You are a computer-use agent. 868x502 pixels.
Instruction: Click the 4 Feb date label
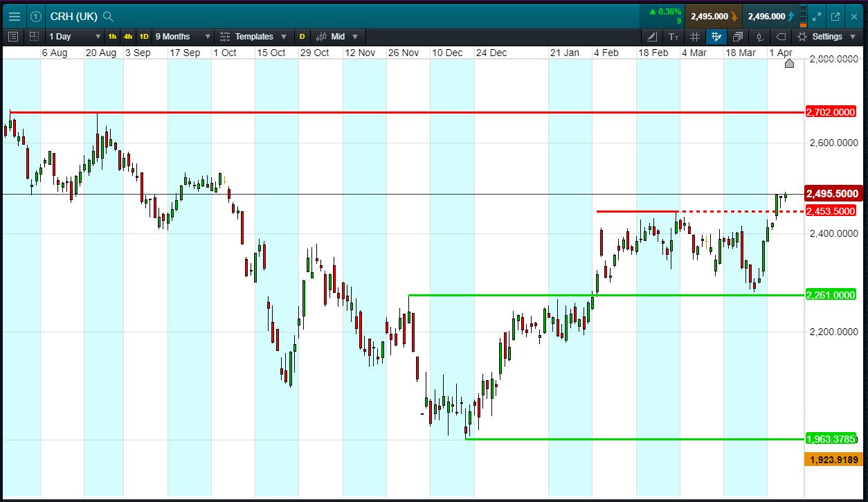(606, 53)
